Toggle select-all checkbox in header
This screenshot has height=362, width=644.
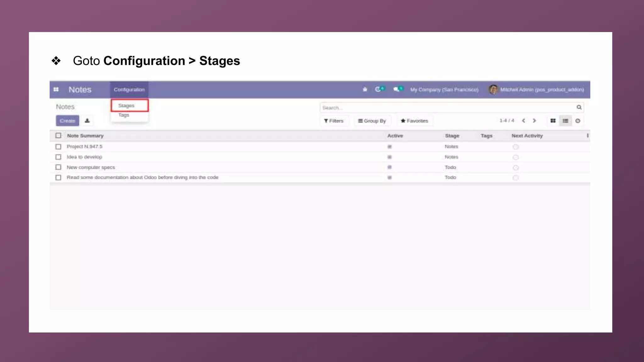coord(58,136)
